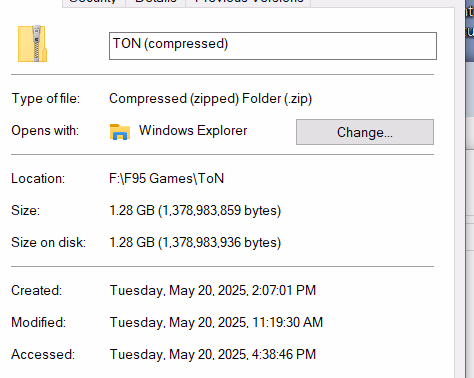The width and height of the screenshot is (474, 378).
Task: Click the "Size on disk:" label
Action: coord(48,243)
